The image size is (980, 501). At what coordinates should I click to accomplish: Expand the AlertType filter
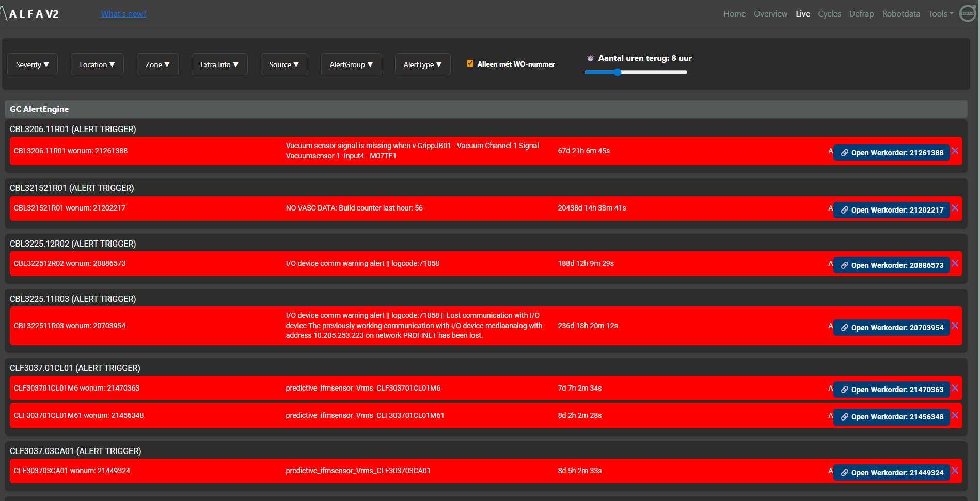pyautogui.click(x=422, y=64)
